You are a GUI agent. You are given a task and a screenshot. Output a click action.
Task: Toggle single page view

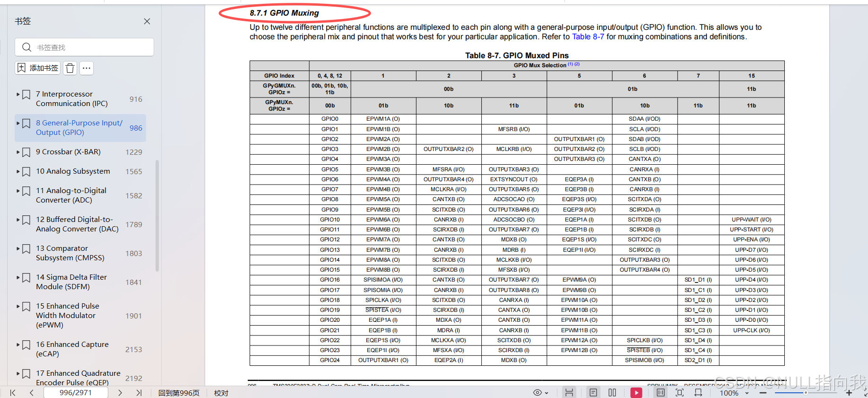(593, 393)
